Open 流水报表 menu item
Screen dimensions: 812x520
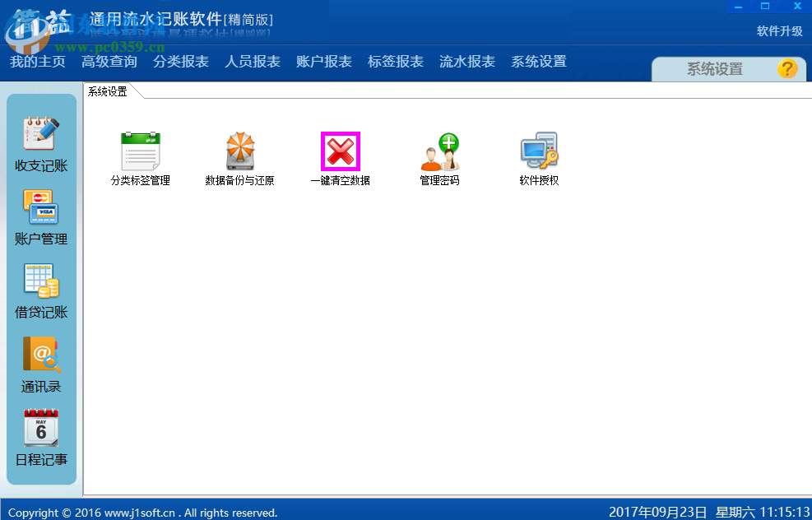[x=466, y=62]
